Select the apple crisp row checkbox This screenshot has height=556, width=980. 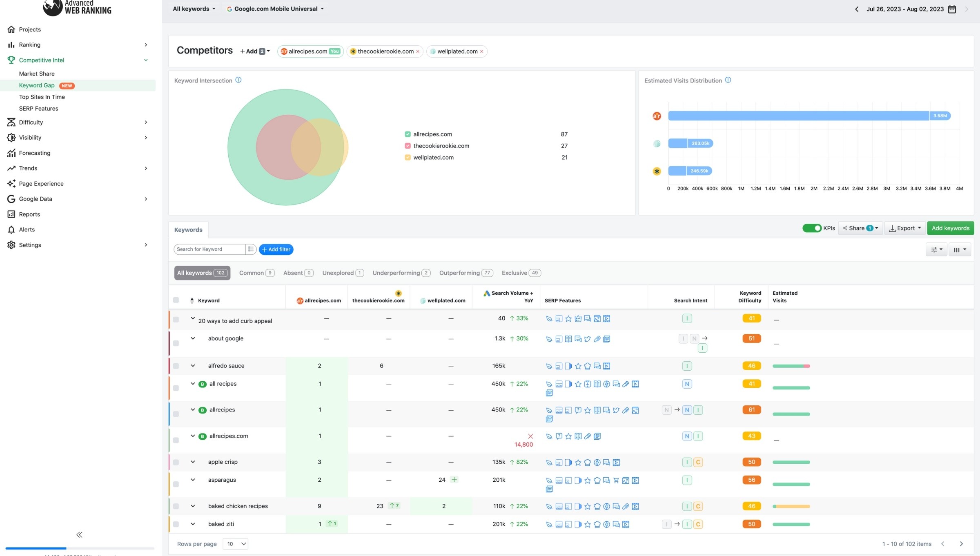coord(176,463)
